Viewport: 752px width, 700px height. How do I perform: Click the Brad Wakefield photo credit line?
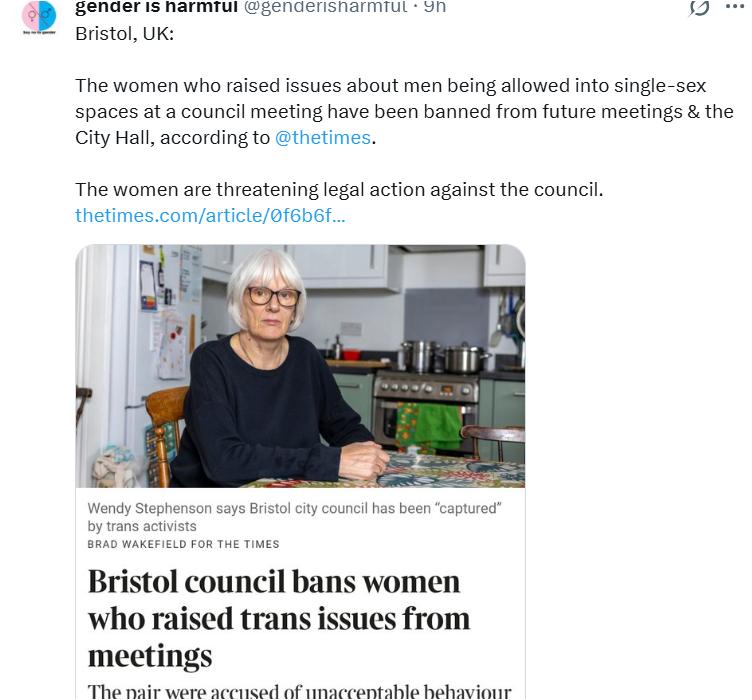(183, 544)
